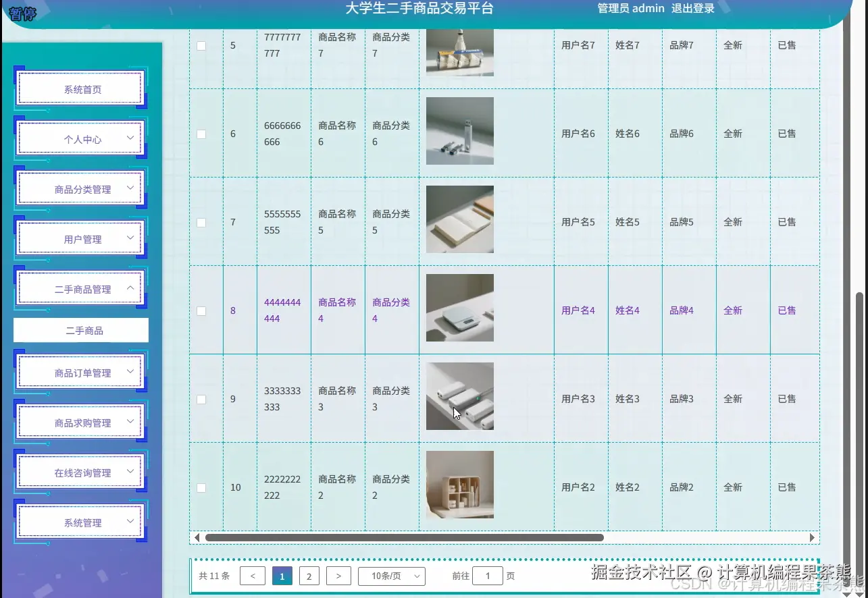
Task: Select the 二手商品 submenu item
Action: pos(80,330)
